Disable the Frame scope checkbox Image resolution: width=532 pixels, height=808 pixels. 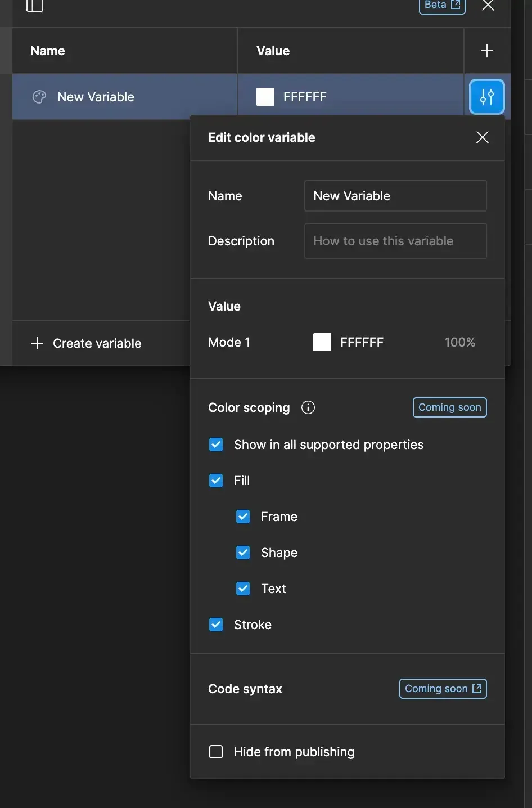(243, 517)
